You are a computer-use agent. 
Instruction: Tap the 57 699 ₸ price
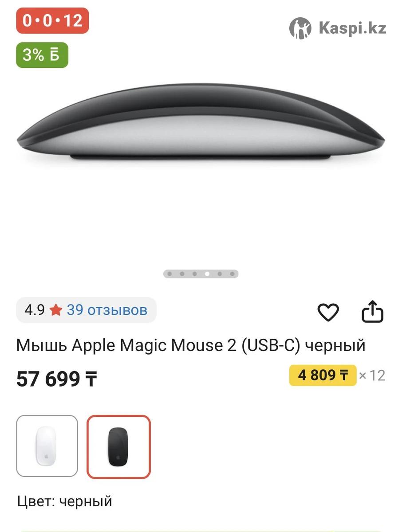56,379
